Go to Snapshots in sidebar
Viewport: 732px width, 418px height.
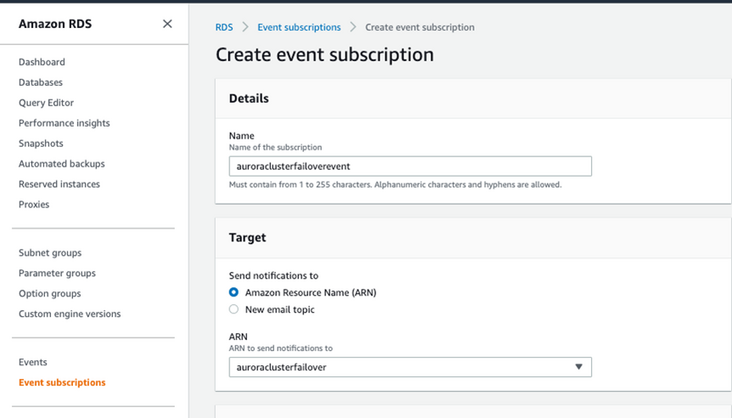coord(41,143)
